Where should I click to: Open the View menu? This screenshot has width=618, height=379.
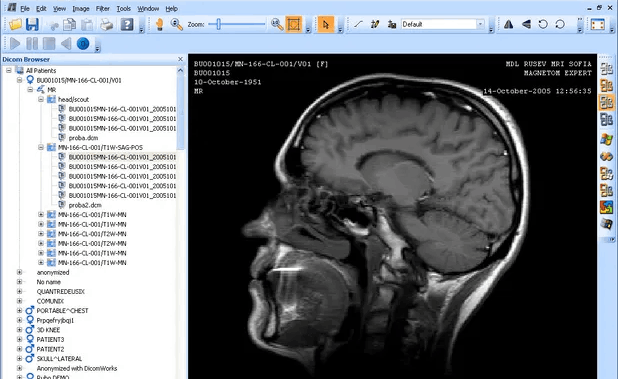[60, 9]
